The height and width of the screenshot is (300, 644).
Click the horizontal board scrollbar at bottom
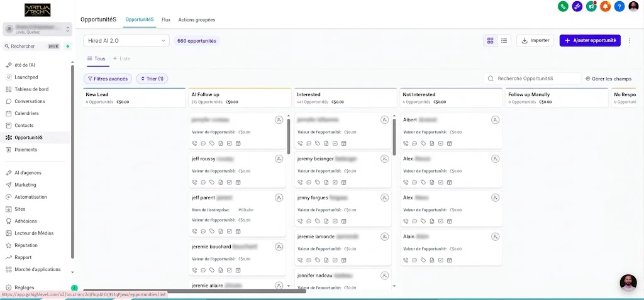coord(194,291)
